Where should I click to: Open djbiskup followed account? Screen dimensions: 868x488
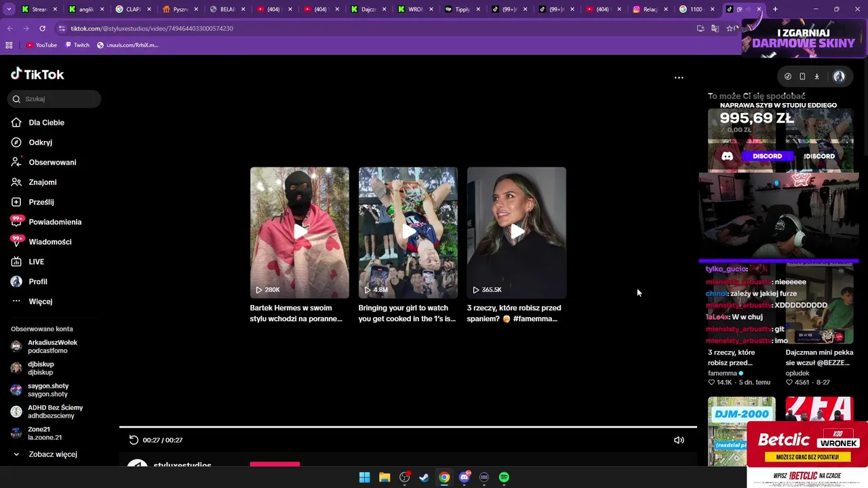[x=41, y=368]
